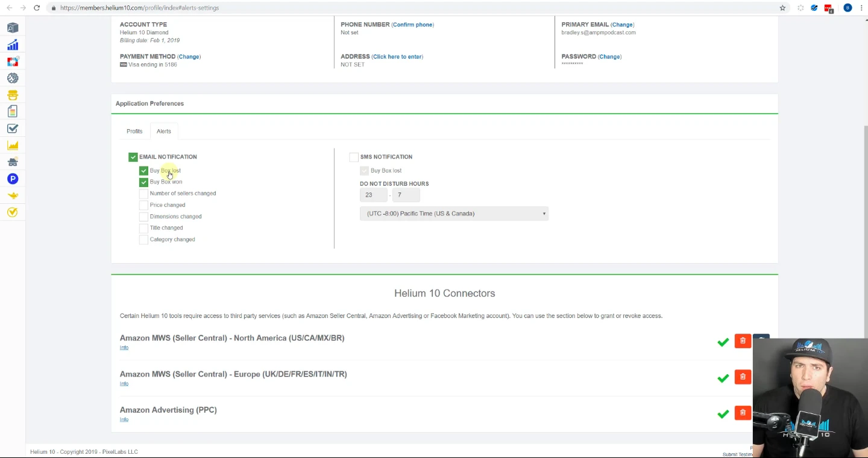Select the Index Checker checkmark icon
The image size is (868, 458).
click(13, 129)
